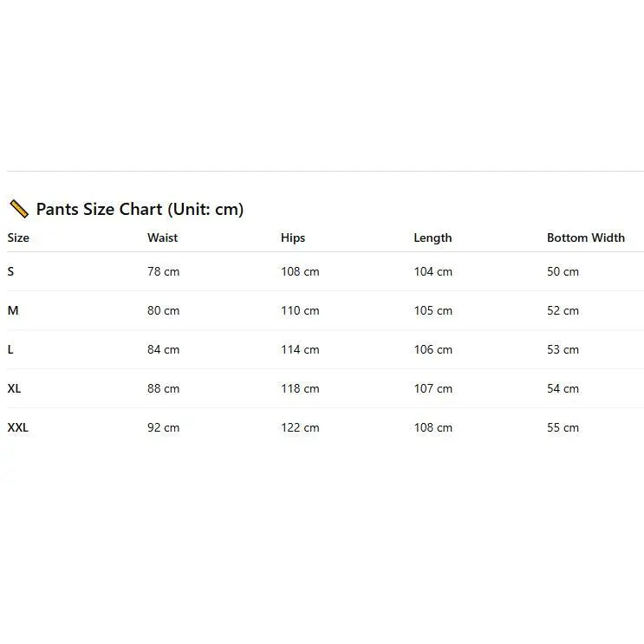644x644 pixels.
Task: Click the 104 cm length value
Action: (433, 271)
